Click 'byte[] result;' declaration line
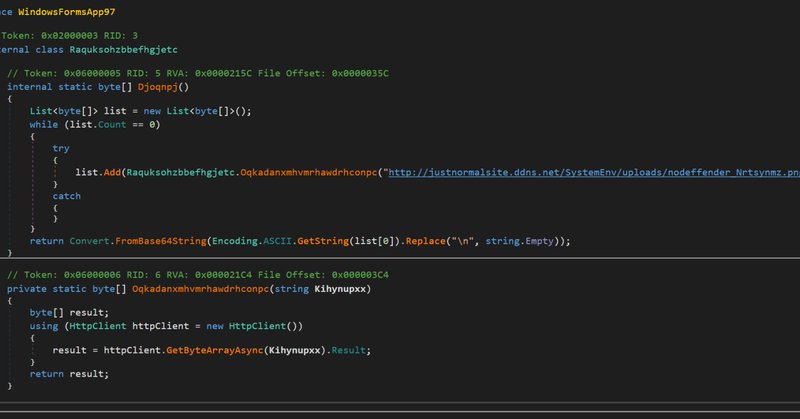The image size is (800, 419). point(69,312)
